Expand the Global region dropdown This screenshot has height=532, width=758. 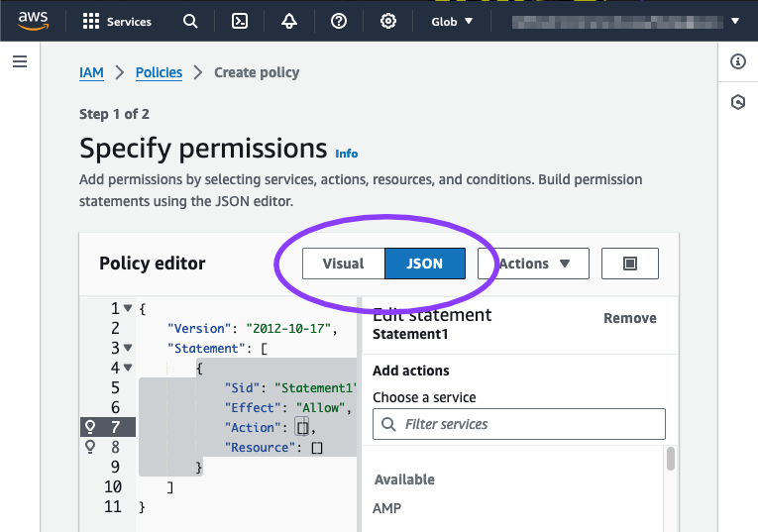tap(452, 21)
